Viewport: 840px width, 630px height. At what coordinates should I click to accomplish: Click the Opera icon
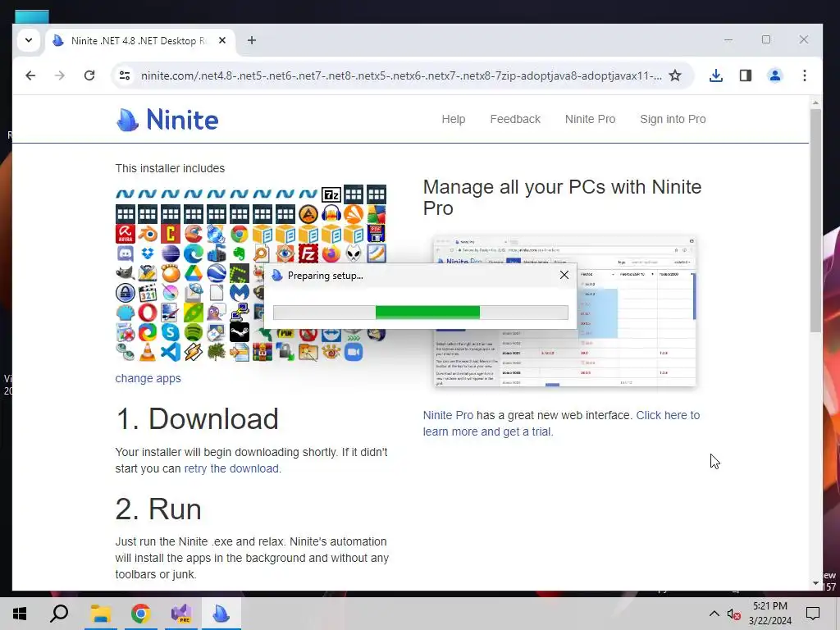tap(148, 313)
